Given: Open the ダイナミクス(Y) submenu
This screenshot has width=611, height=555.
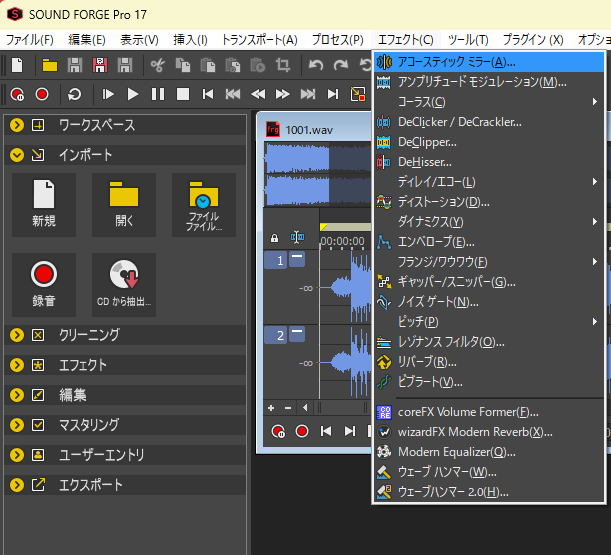Looking at the screenshot, I should pos(489,222).
